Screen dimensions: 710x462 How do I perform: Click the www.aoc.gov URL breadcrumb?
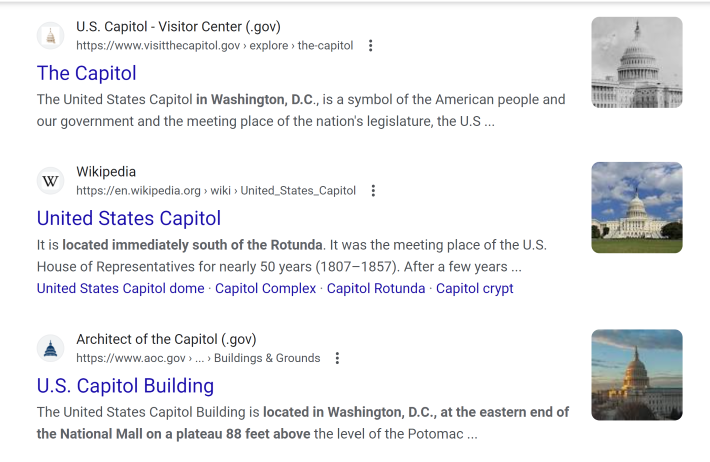(x=198, y=358)
